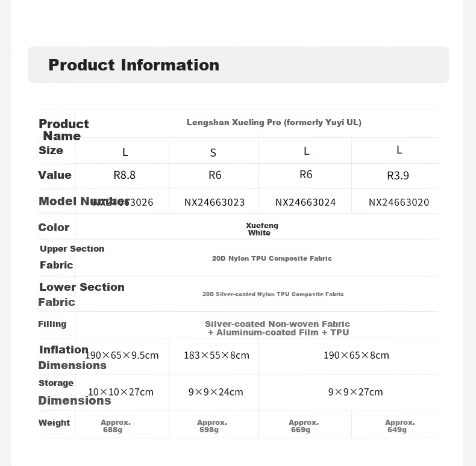Select the Approx. 649g weight

click(400, 426)
